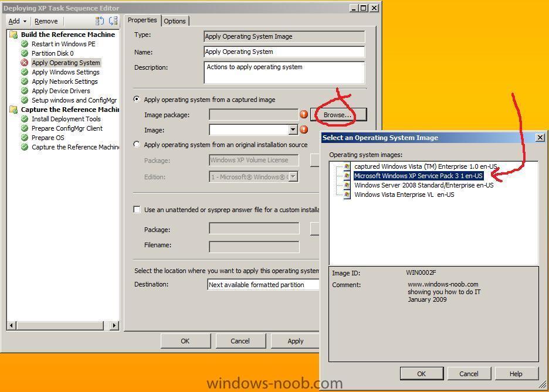Select 'Windows Server 2008 Standard/Enterprise en-US' image
The height and width of the screenshot is (392, 549).
[x=423, y=185]
